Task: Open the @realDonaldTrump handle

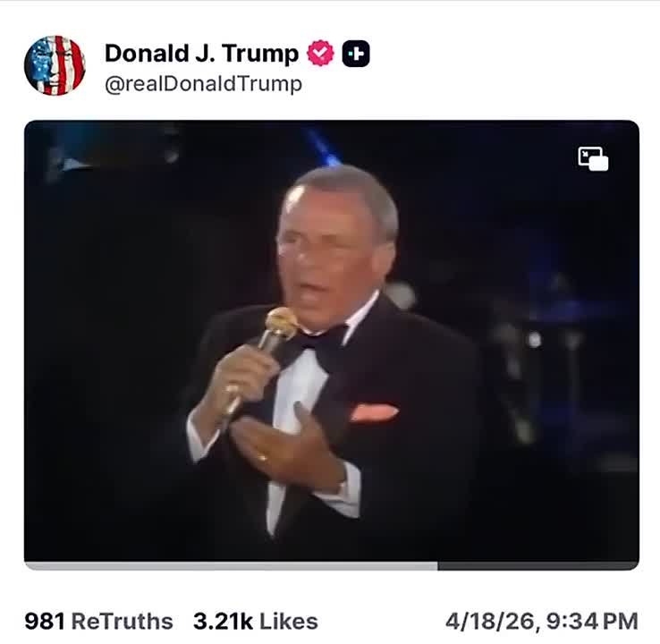Action: click(203, 84)
